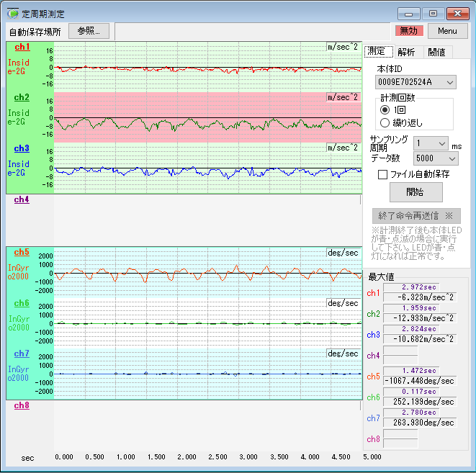This screenshot has width=476, height=473.
Task: Open the ch1 channel settings link
Action: [x=22, y=47]
